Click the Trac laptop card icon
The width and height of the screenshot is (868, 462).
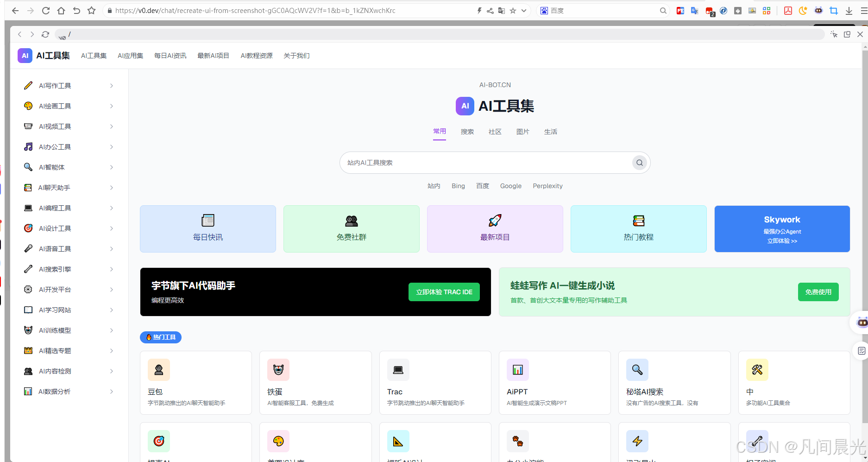coord(398,370)
